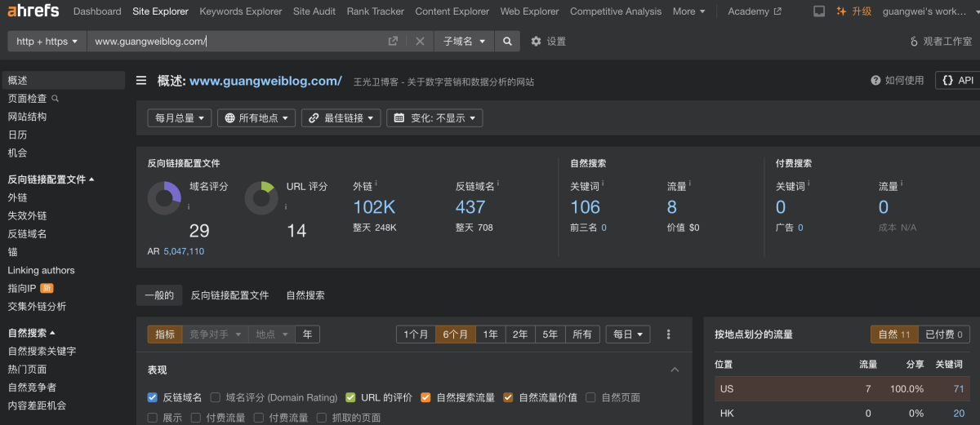This screenshot has width=980, height=425.
Task: Switch to the 自然搜索 tab below metrics
Action: 305,295
